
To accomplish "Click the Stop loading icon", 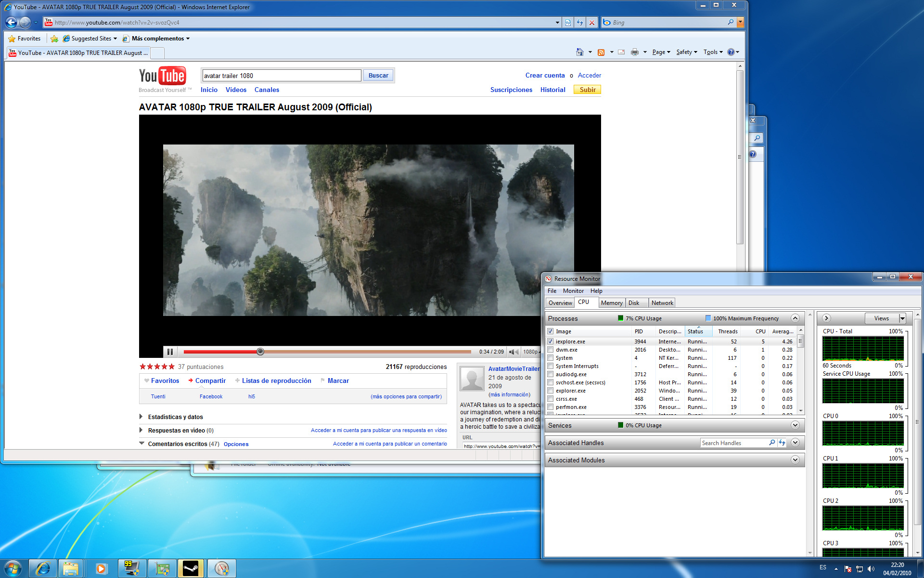I will [592, 22].
